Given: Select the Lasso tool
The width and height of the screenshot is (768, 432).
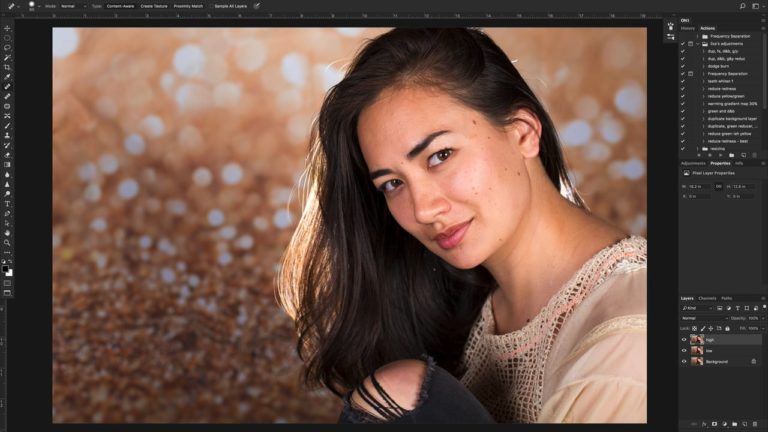Looking at the screenshot, I should coord(7,48).
